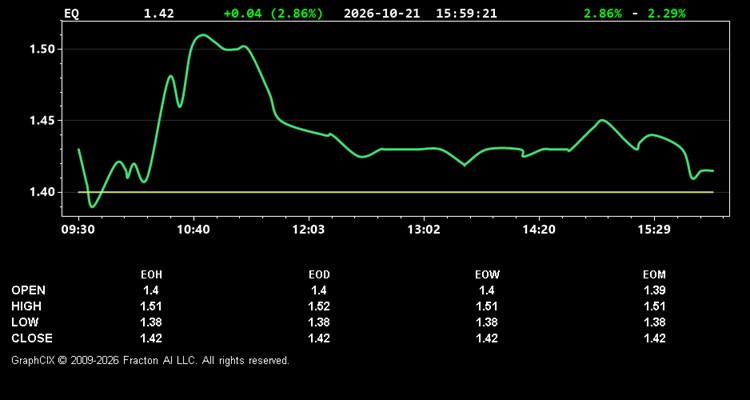
Task: Select the EOM column header
Action: pos(654,275)
